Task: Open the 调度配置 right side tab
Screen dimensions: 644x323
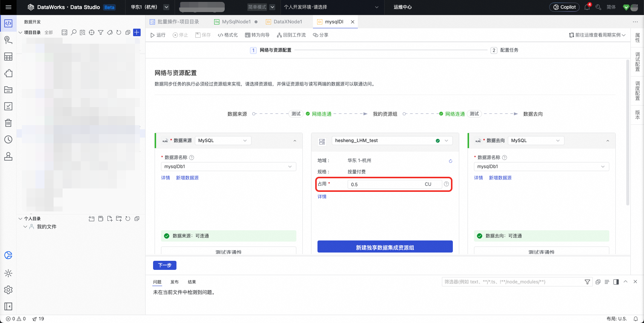Action: (x=638, y=91)
